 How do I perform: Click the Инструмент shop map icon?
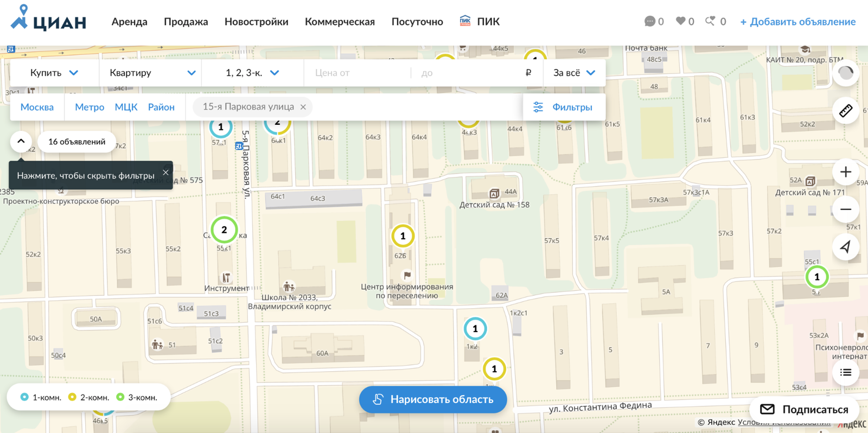pyautogui.click(x=226, y=278)
